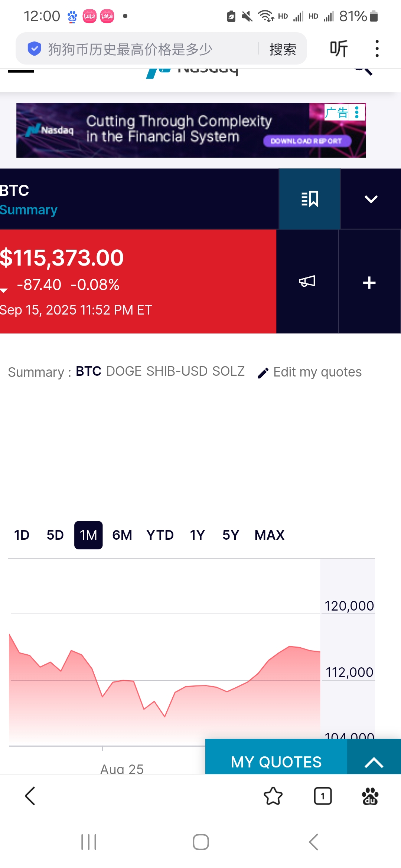Select the YTD chart range
The height and width of the screenshot is (868, 401).
coord(160,535)
